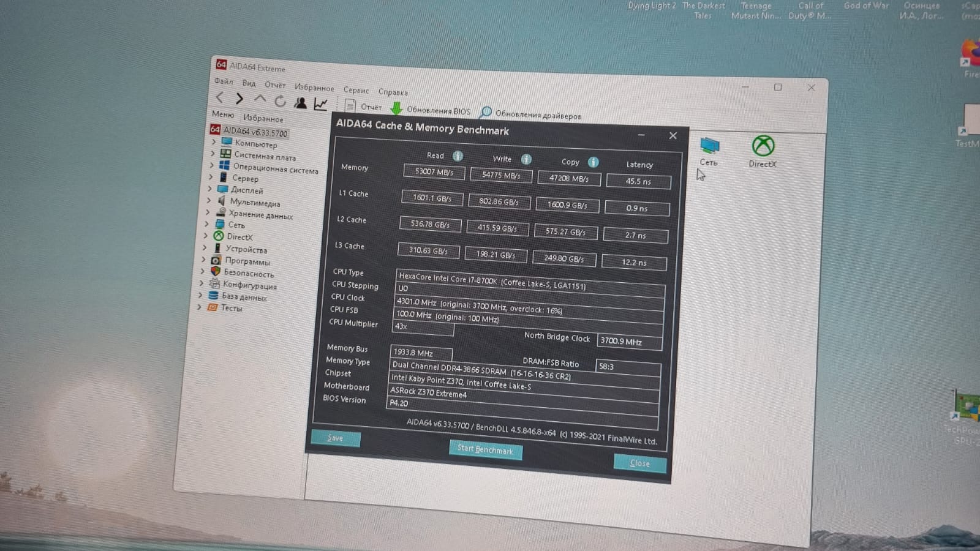
Task: Go back with the toolbar back arrow
Action: 219,97
